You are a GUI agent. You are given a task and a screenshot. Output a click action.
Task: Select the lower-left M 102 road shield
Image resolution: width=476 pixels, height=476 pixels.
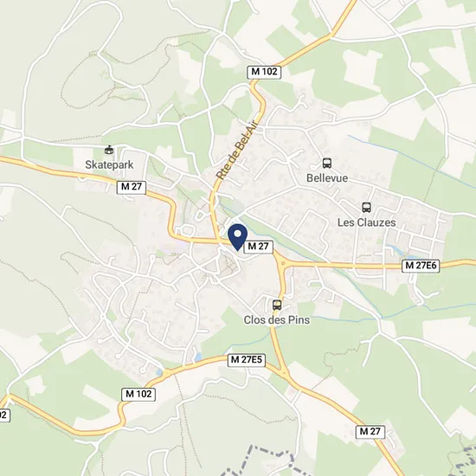click(138, 394)
